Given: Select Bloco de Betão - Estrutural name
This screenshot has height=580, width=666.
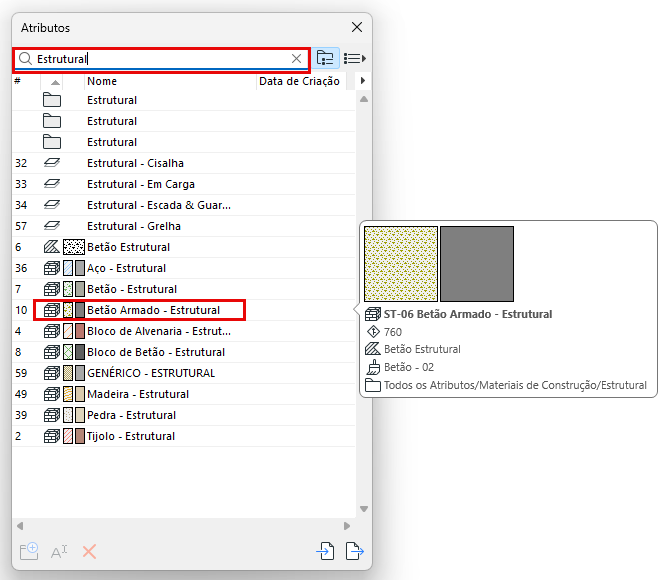Looking at the screenshot, I should click(156, 352).
